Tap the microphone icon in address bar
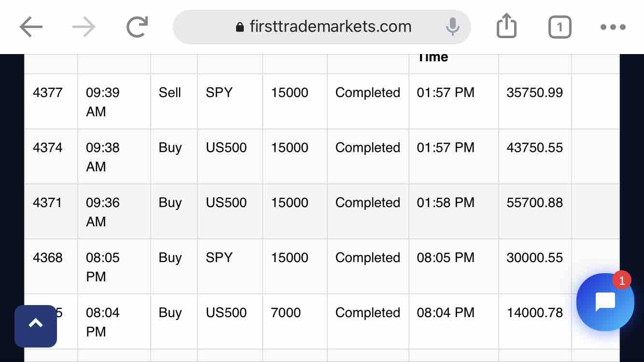This screenshot has width=644, height=362. 452,27
